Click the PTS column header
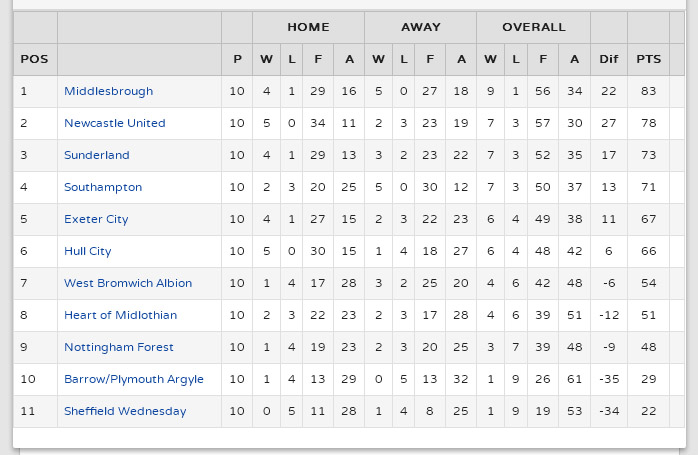 648,59
